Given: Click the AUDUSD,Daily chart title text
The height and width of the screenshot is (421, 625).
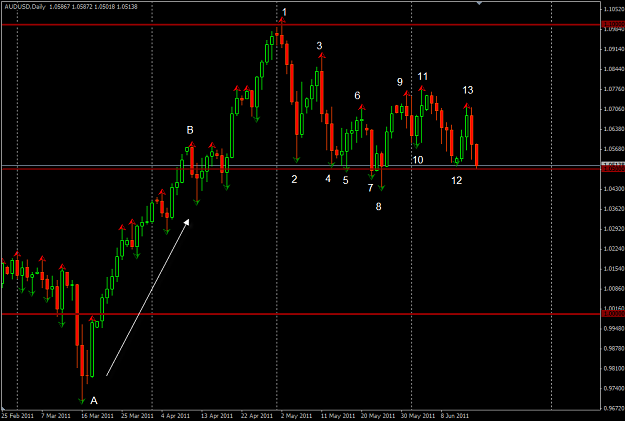Looking at the screenshot, I should (25, 7).
